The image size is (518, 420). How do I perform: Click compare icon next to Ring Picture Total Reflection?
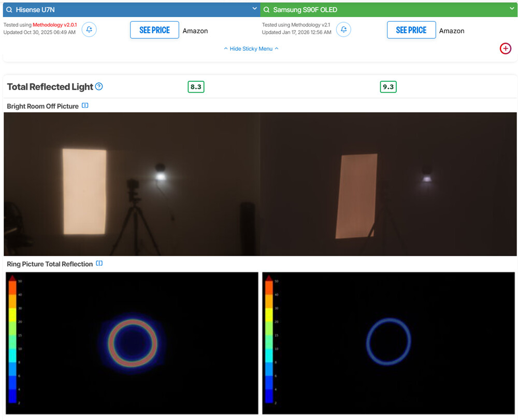tap(99, 264)
